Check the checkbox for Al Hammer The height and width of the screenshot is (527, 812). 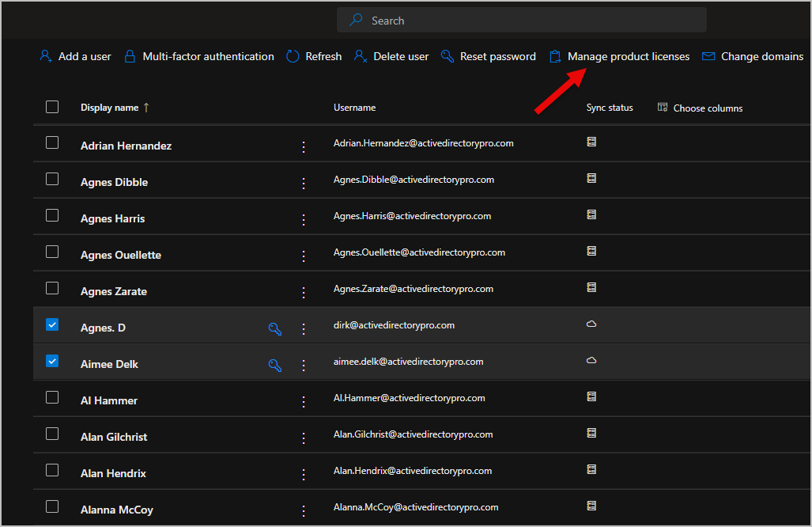51,397
